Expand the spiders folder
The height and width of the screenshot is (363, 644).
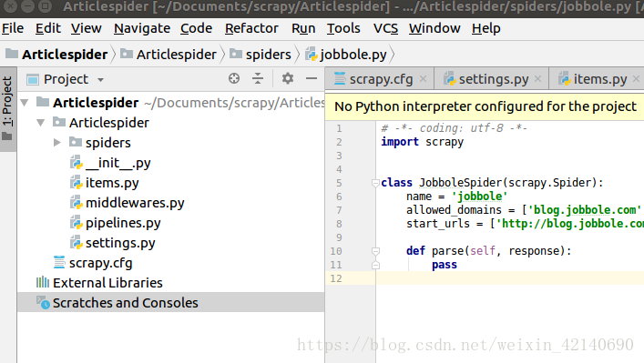click(57, 143)
